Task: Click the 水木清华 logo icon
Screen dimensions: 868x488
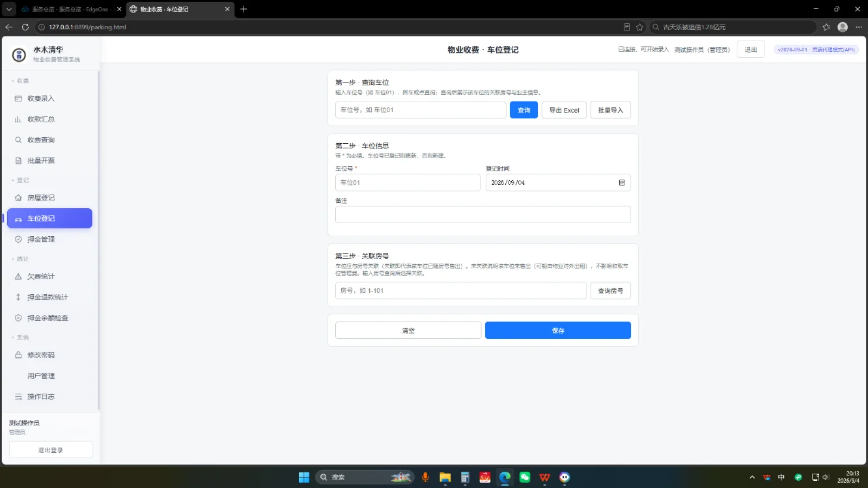Action: 20,55
